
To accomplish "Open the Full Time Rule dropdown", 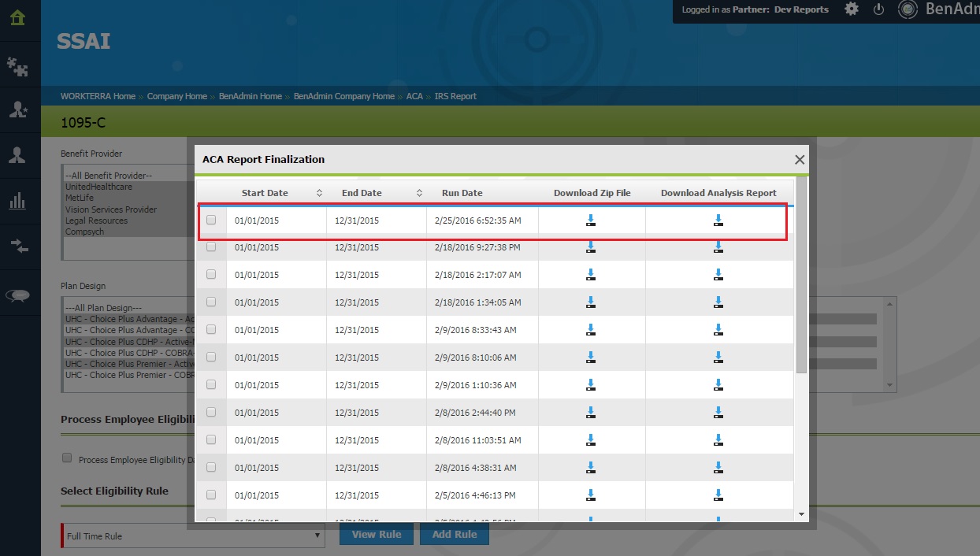I will (x=193, y=536).
